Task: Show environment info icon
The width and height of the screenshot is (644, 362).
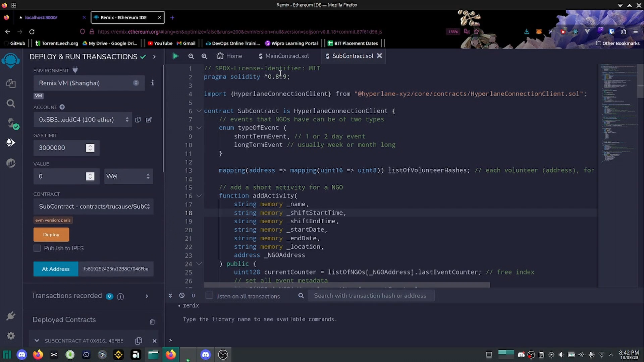Action: pyautogui.click(x=152, y=83)
